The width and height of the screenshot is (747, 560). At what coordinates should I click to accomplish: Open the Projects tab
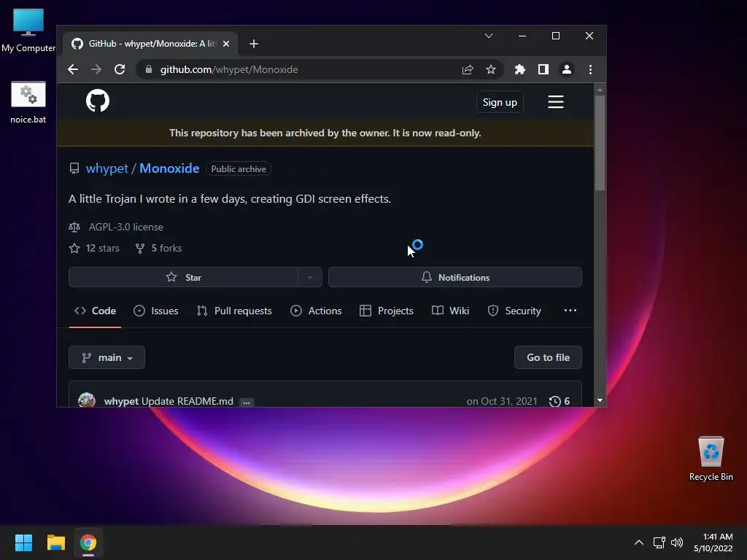387,311
